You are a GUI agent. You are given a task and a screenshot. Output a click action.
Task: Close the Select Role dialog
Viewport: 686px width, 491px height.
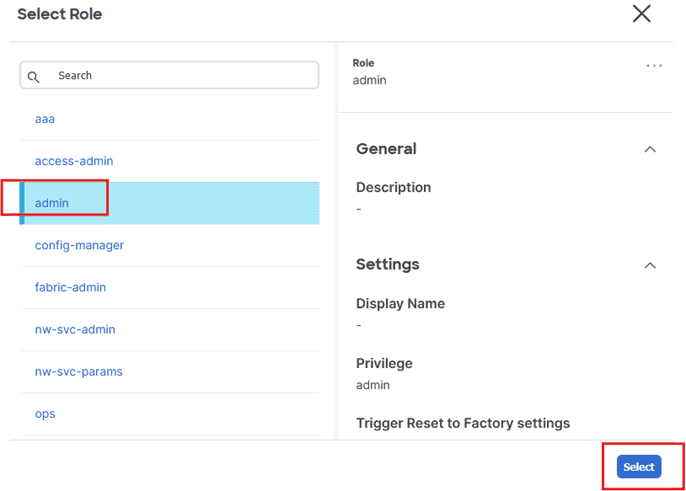(641, 14)
